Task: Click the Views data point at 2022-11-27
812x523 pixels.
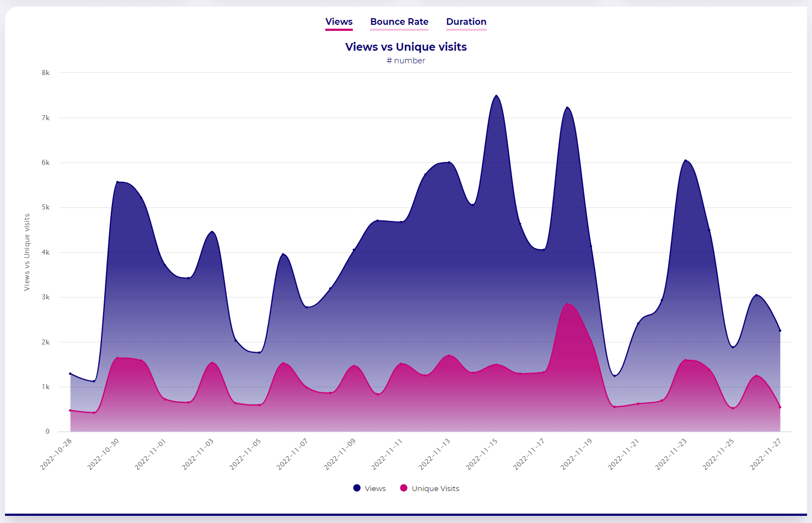Action: point(780,331)
